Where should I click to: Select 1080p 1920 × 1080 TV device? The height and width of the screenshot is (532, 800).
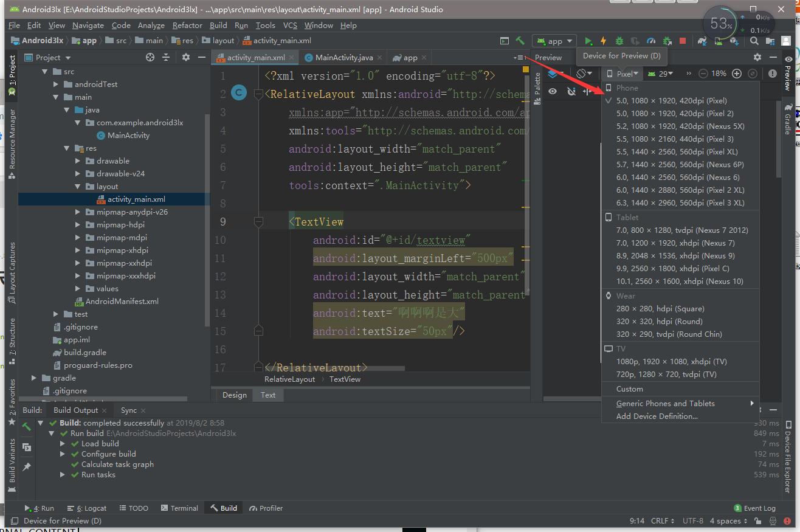coord(680,362)
